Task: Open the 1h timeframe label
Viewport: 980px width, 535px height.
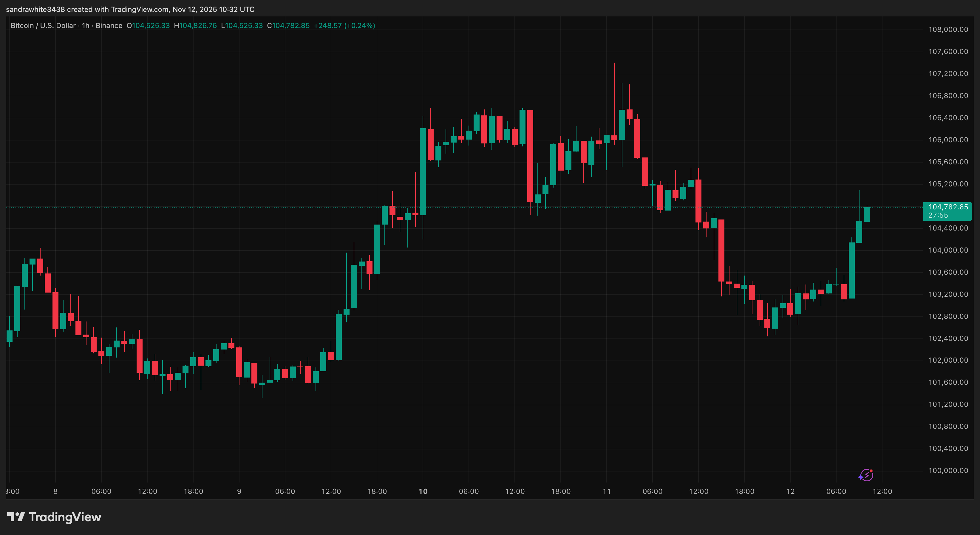Action: [86, 25]
